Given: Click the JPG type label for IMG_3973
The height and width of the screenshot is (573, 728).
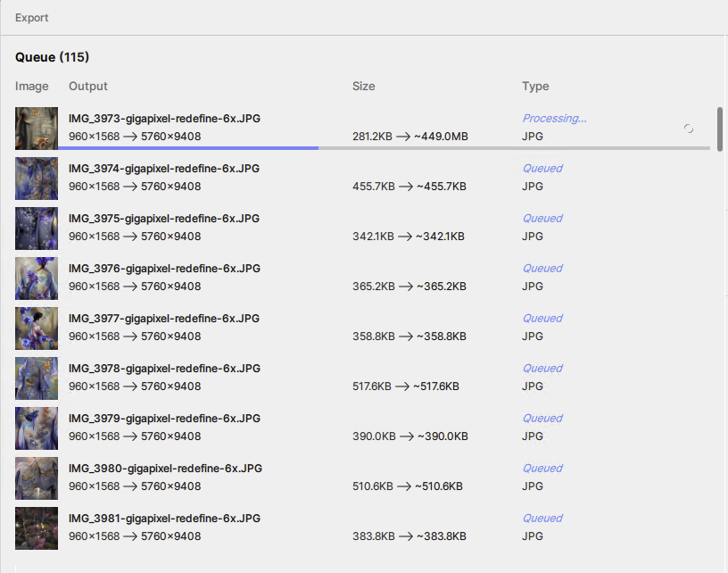Looking at the screenshot, I should [533, 137].
